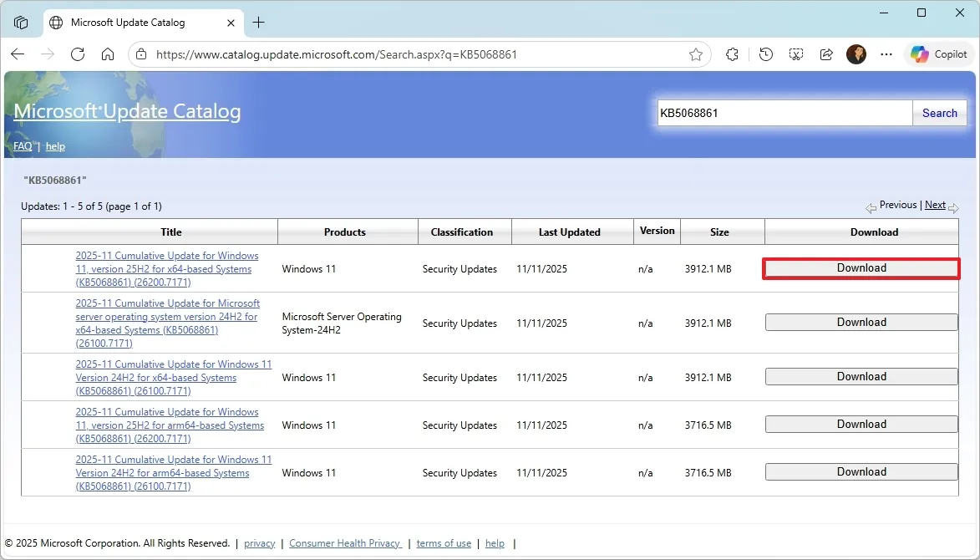This screenshot has width=980, height=560.
Task: Download the Windows 11 25H2 x64 update
Action: coord(861,268)
